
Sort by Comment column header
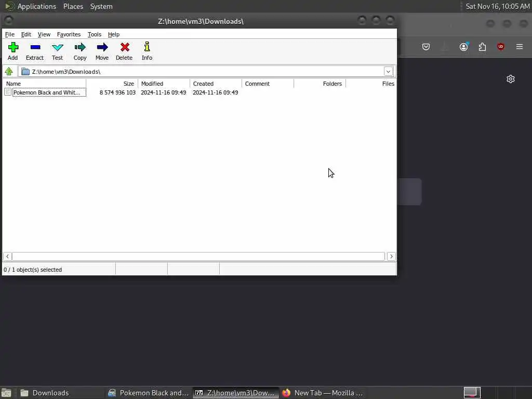(268, 84)
